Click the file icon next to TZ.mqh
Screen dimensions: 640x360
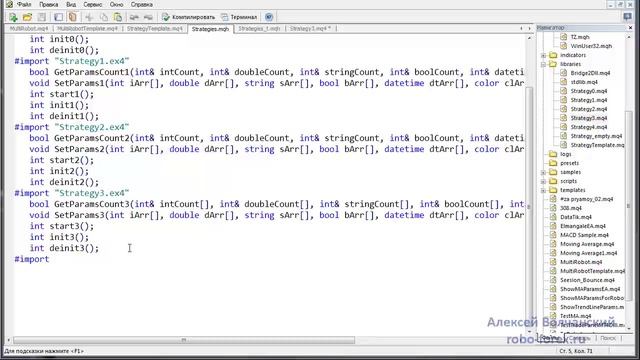click(564, 37)
